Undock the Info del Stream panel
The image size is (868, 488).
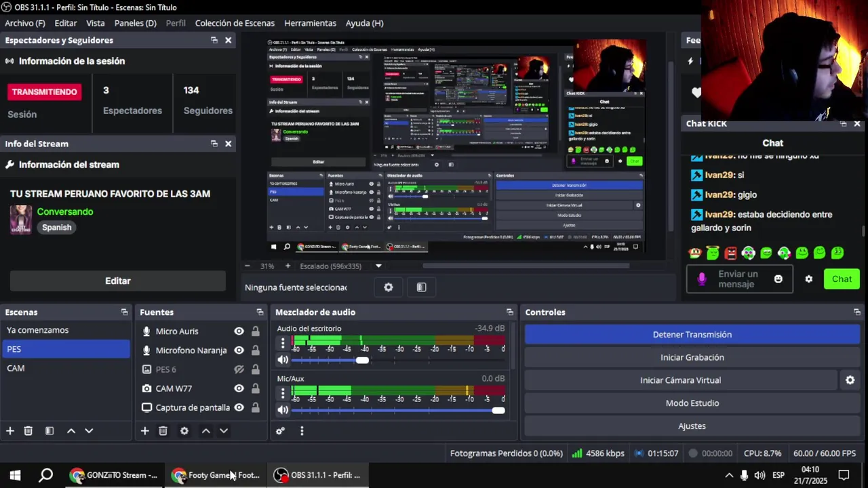[x=214, y=144]
